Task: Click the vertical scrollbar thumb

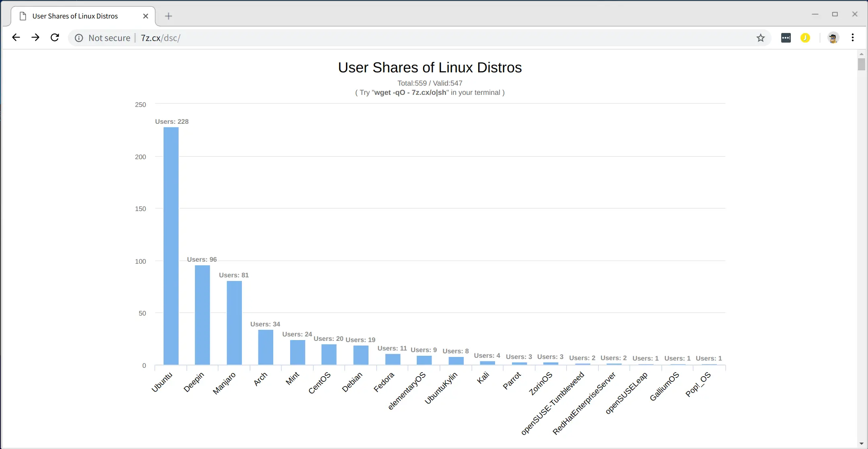Action: (861, 64)
